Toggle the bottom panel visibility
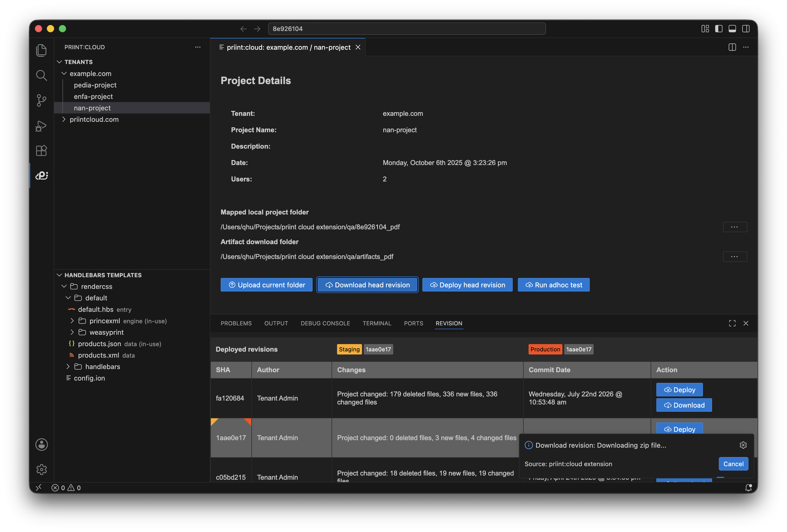Screen dimensions: 787x532 [x=732, y=29]
